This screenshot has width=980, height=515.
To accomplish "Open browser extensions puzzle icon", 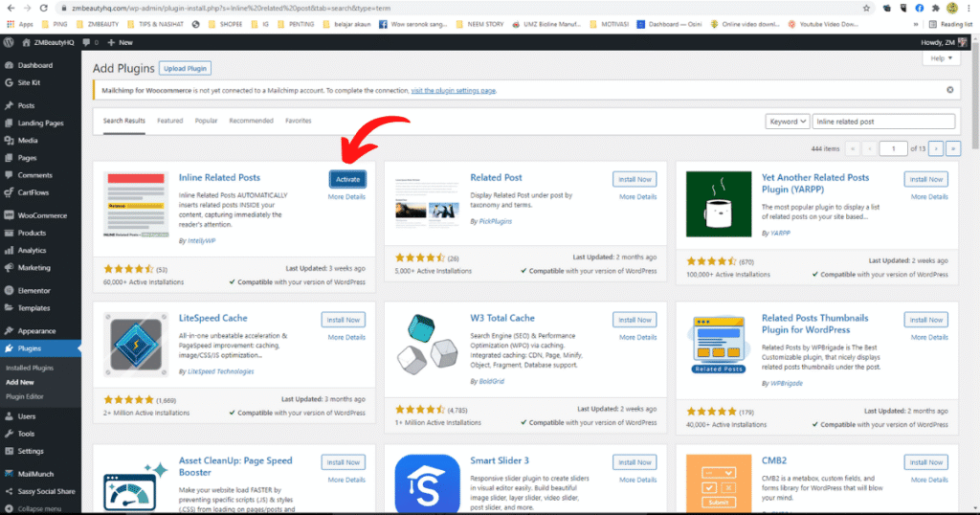I will coord(936,8).
